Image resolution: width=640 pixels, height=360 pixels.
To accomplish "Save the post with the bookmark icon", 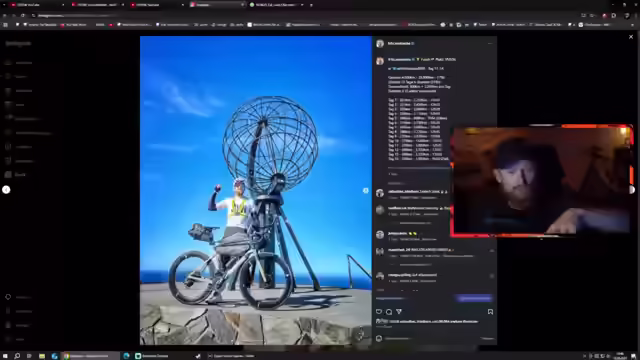I will pyautogui.click(x=490, y=312).
